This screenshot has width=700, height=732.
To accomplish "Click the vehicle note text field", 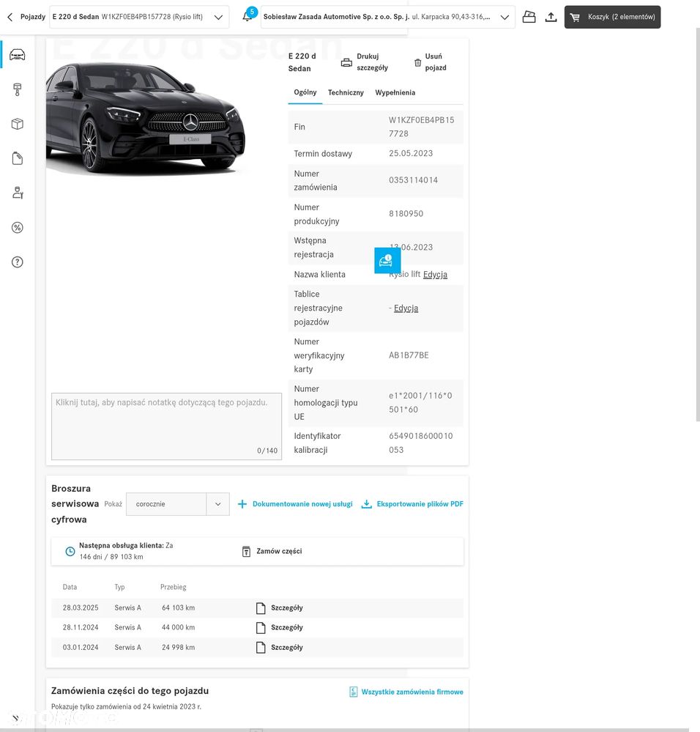I will tap(166, 426).
